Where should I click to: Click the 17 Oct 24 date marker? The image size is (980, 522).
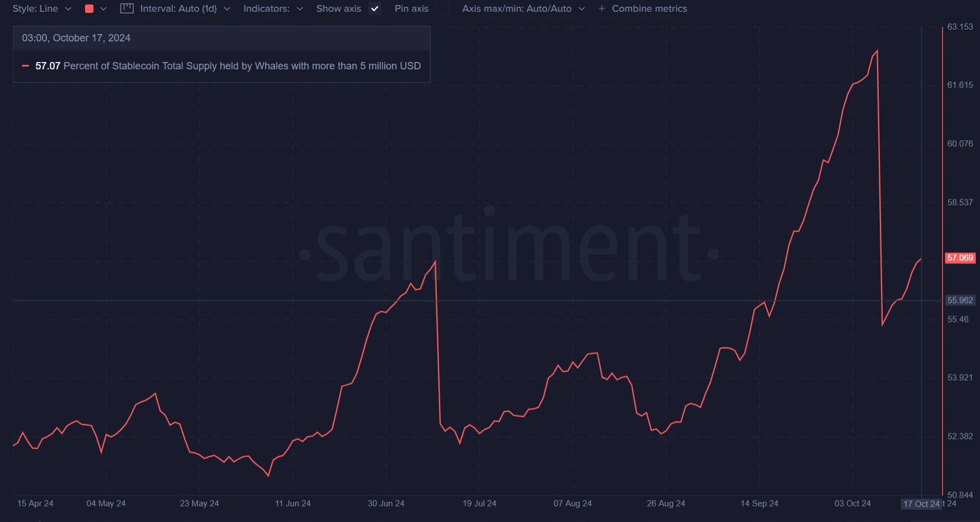click(x=921, y=504)
